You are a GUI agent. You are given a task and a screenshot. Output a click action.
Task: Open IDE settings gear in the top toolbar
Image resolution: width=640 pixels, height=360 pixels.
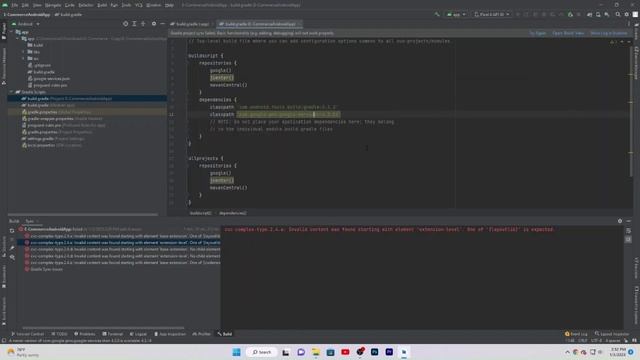click(x=627, y=15)
